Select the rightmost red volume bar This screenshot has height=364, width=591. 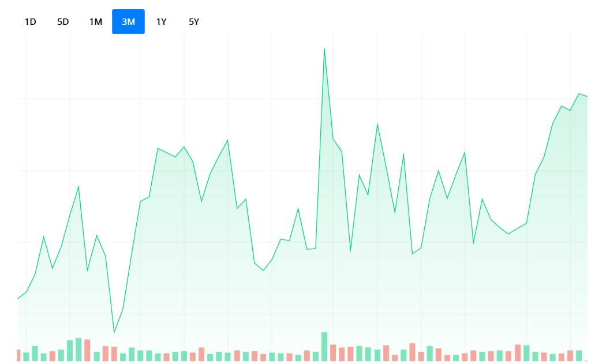(570, 355)
